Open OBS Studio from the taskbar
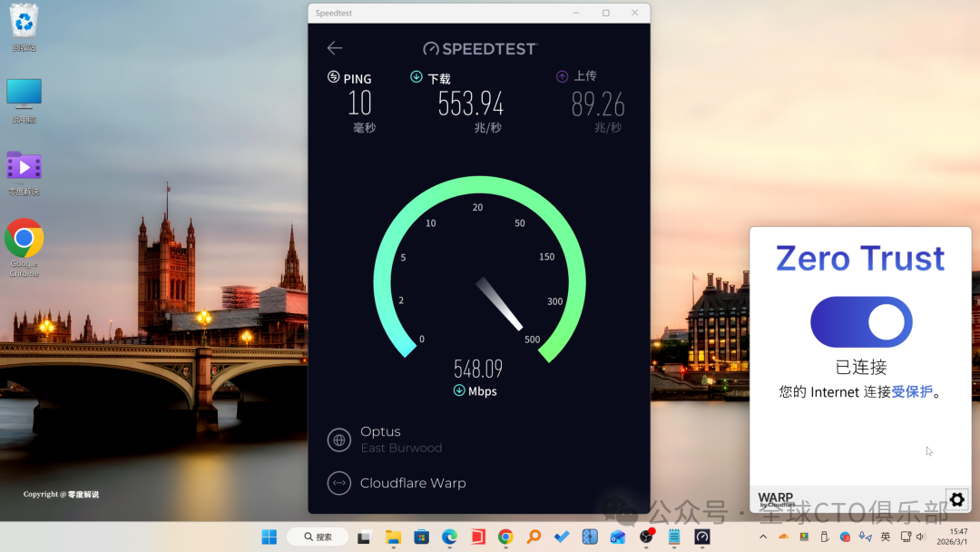 pos(646,537)
